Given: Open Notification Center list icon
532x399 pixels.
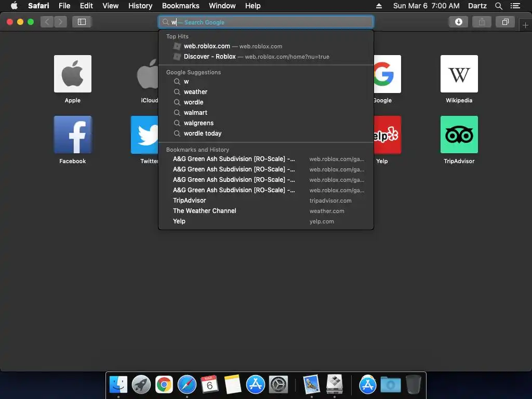Looking at the screenshot, I should [x=515, y=6].
